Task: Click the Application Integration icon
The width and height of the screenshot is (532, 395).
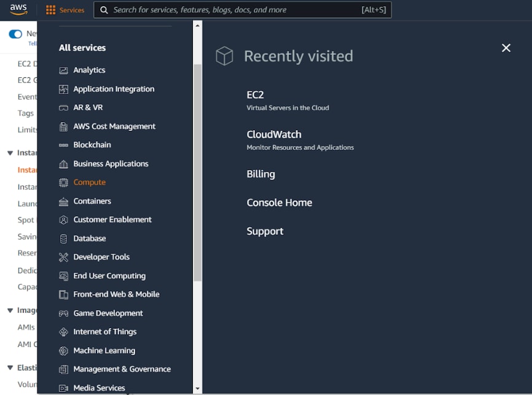Action: click(63, 89)
